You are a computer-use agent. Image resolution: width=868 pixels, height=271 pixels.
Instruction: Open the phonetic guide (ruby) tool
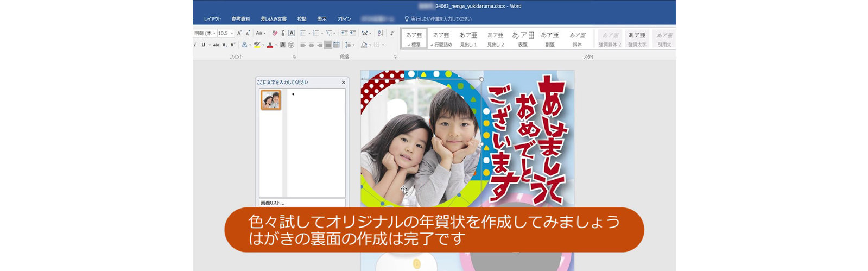click(283, 33)
